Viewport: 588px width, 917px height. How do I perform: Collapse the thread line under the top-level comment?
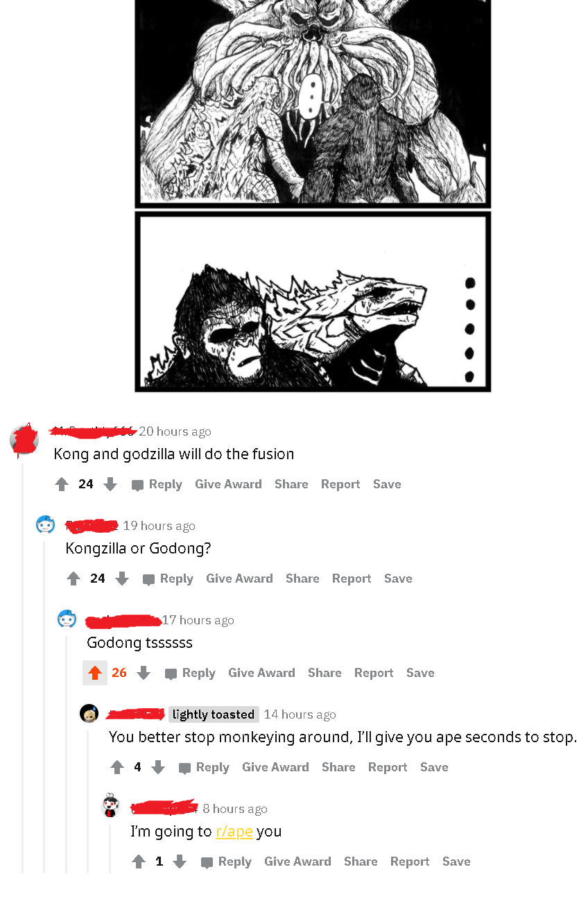click(23, 667)
